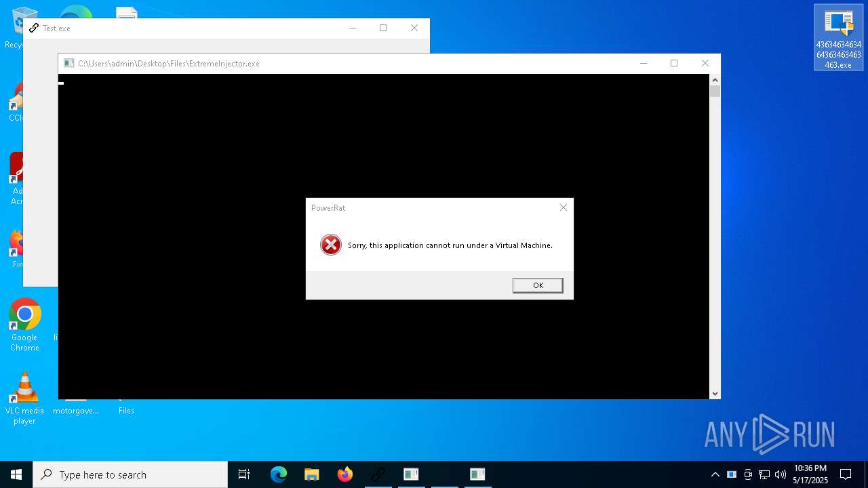Screen dimensions: 868x488
Task: Select the Recycle Bin desktop icon
Action: click(x=14, y=27)
